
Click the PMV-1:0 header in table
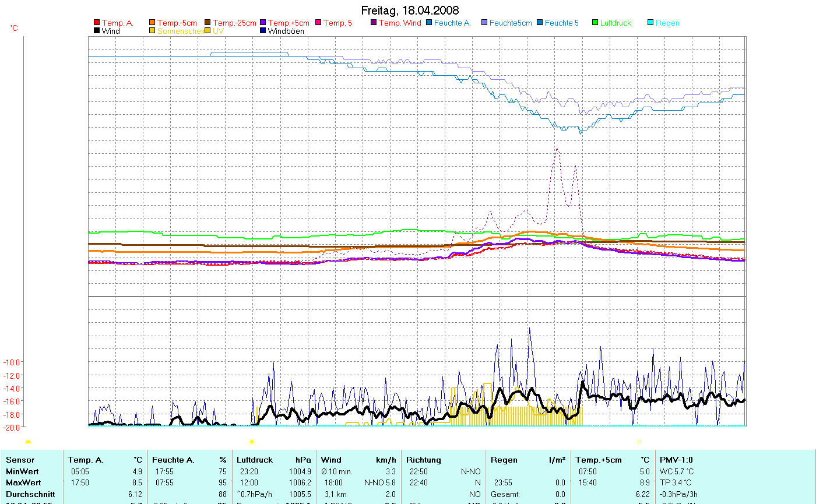click(x=676, y=460)
